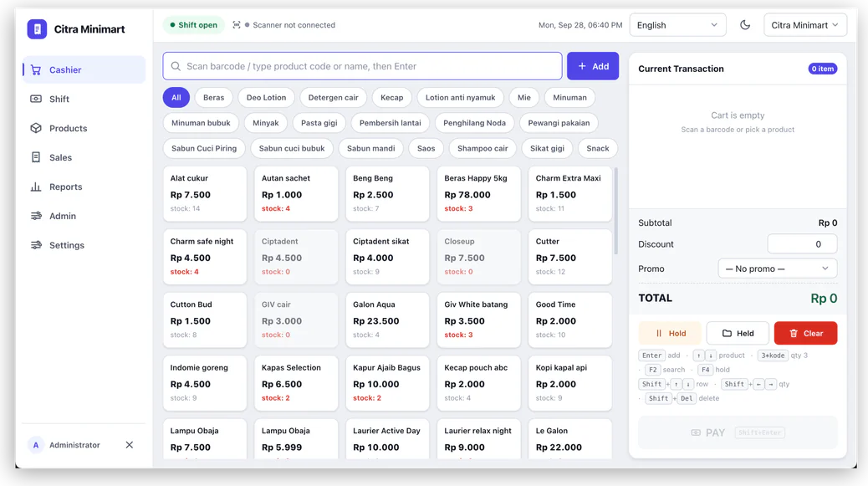Open the Cashier section
The height and width of the screenshot is (486, 868).
coord(84,69)
